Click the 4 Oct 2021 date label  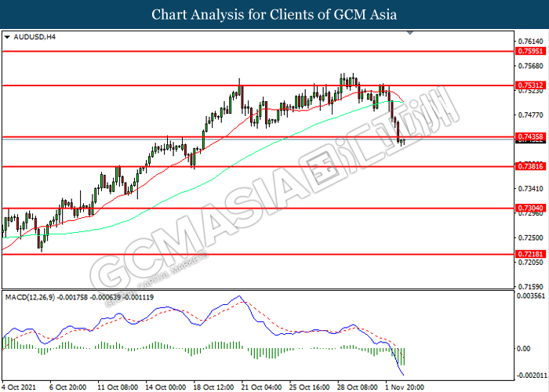20,387
